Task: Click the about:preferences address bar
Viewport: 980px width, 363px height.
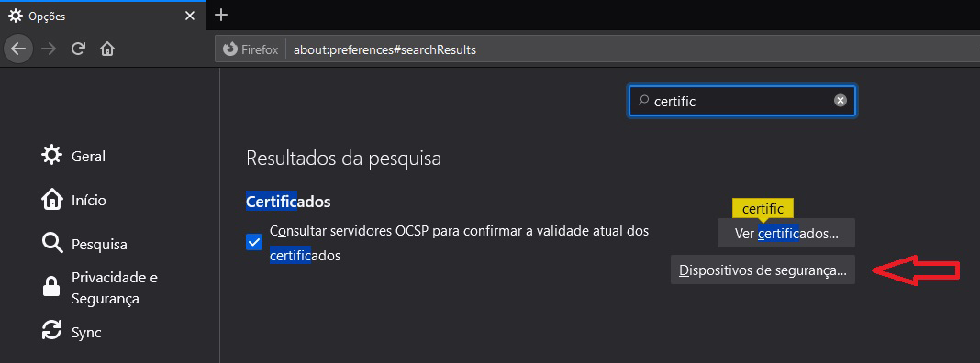Action: (x=633, y=49)
